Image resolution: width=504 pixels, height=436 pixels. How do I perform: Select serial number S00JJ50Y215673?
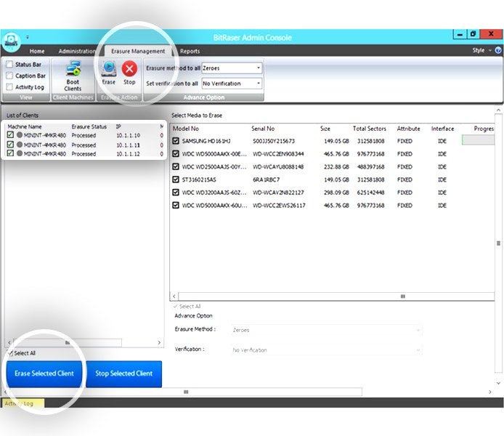pos(274,141)
